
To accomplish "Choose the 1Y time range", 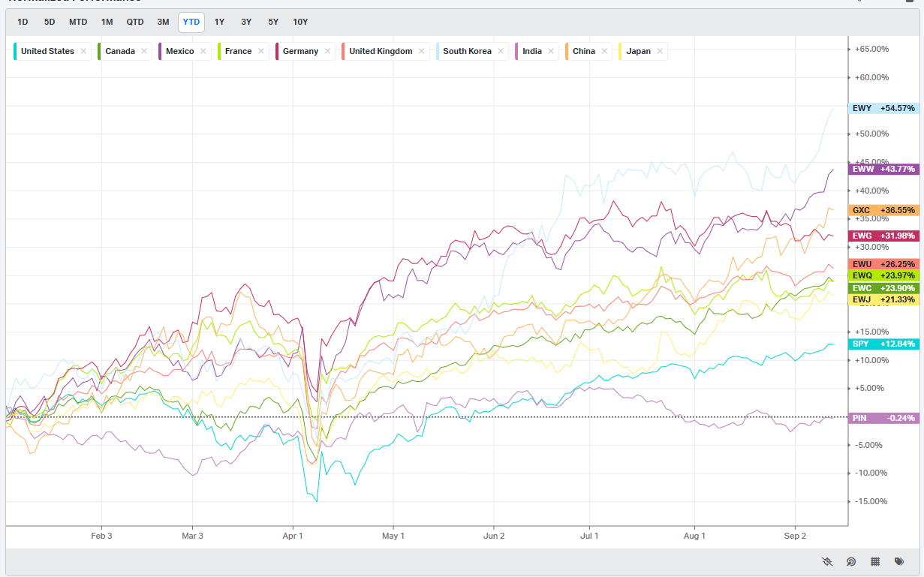I will 219,22.
